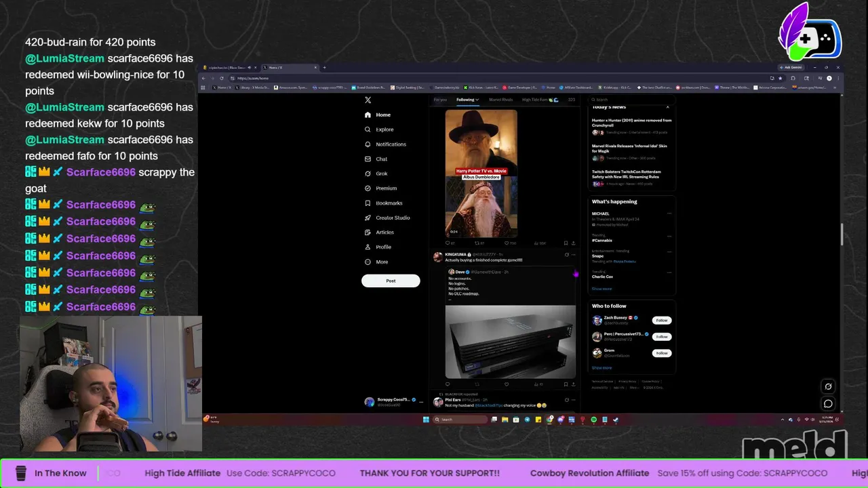
Task: Bookmark this page with the star icon
Action: (780, 78)
